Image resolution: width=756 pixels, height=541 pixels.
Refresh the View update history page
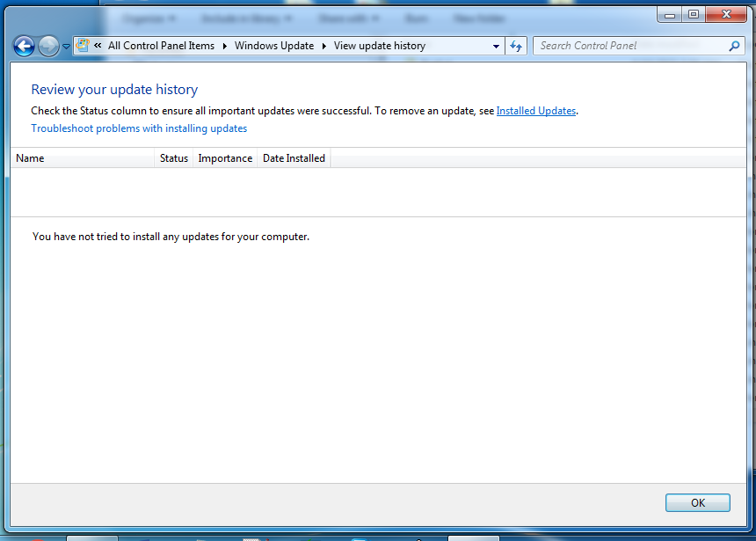[516, 47]
